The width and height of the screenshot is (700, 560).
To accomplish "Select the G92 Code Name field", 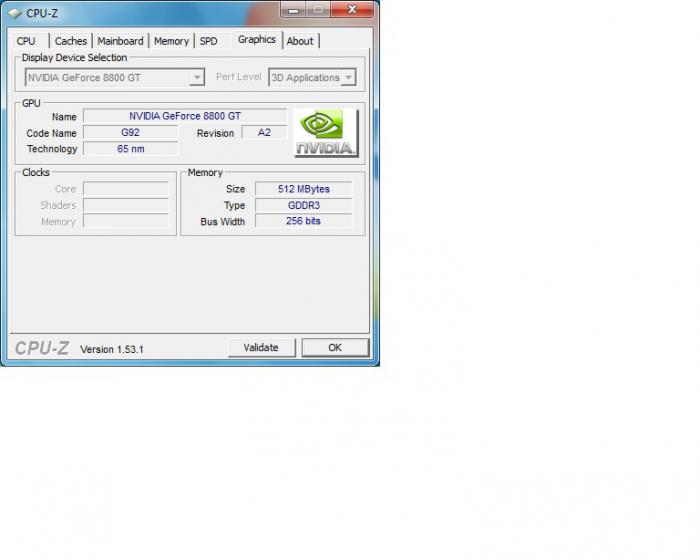I will click(x=130, y=132).
